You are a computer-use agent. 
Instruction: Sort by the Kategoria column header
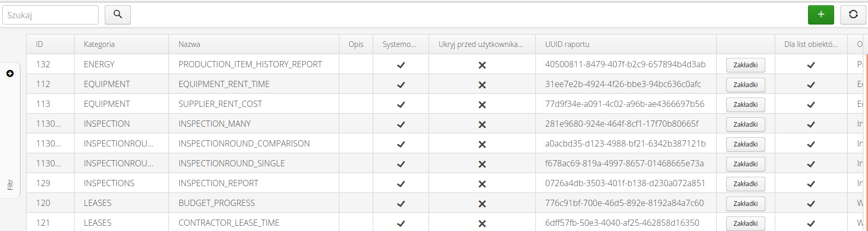[x=99, y=44]
